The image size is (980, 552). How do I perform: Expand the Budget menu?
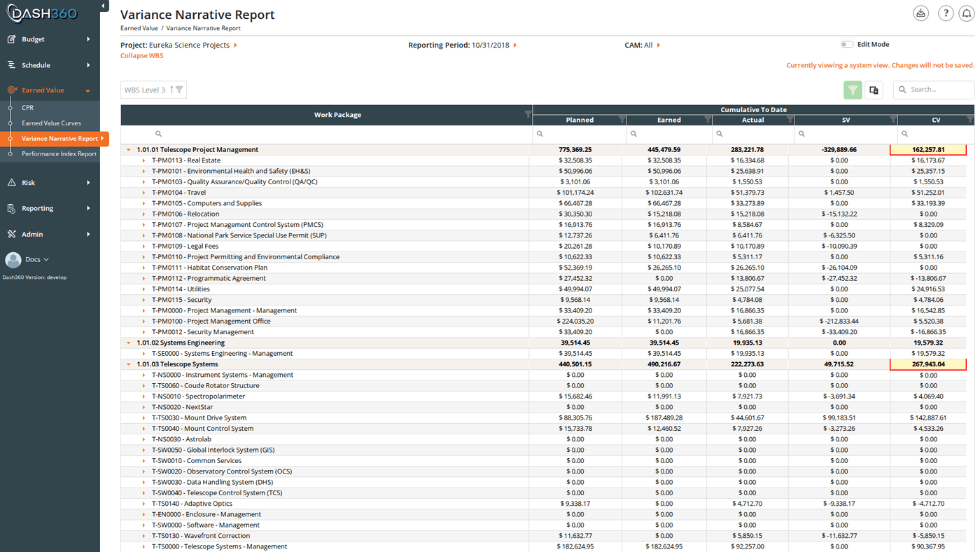click(88, 39)
